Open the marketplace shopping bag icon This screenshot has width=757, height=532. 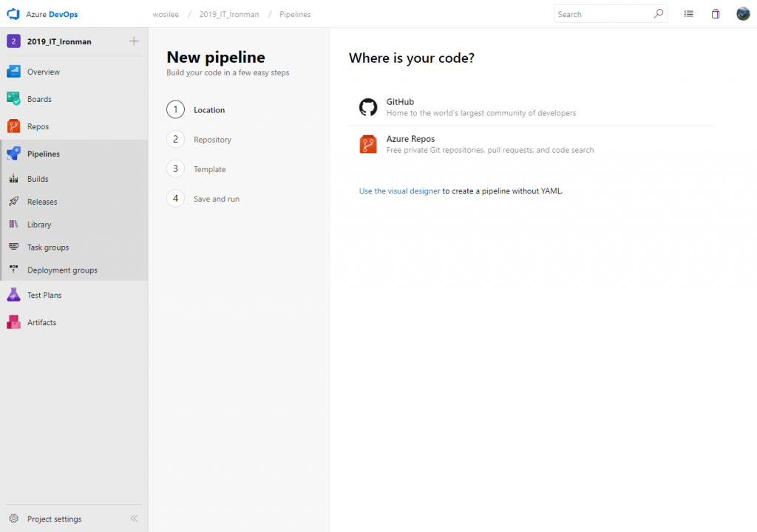click(x=716, y=14)
